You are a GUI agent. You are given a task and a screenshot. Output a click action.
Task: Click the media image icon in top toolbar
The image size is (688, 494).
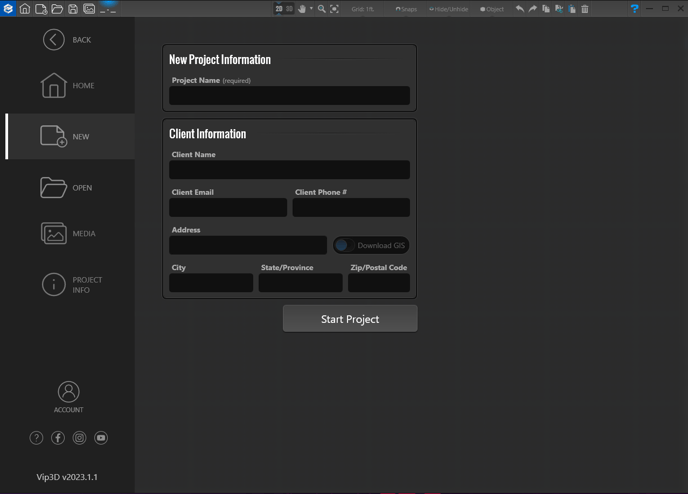[x=89, y=9]
